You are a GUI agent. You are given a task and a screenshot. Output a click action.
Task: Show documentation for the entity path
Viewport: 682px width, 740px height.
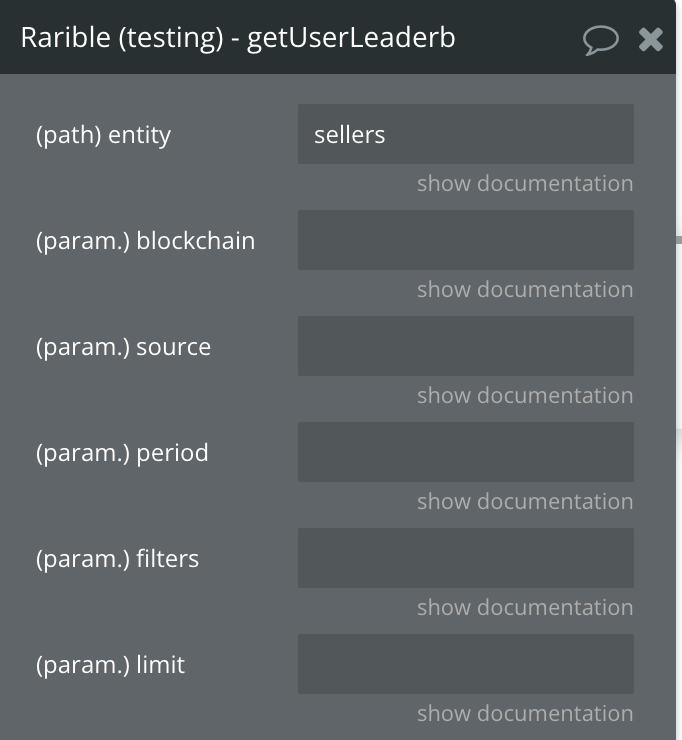point(525,183)
